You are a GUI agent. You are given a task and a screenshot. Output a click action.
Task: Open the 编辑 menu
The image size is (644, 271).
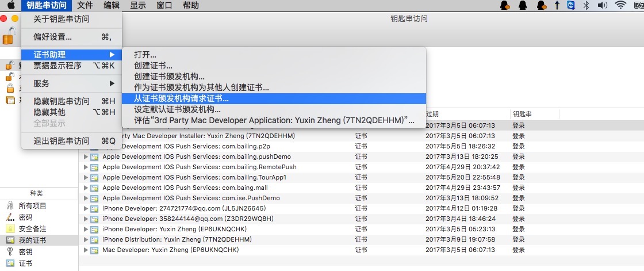(112, 5)
